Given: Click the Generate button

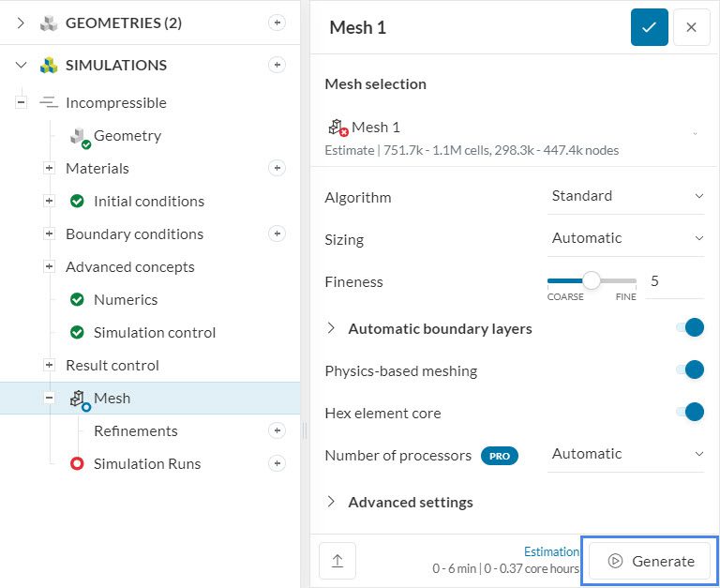Looking at the screenshot, I should 652,561.
